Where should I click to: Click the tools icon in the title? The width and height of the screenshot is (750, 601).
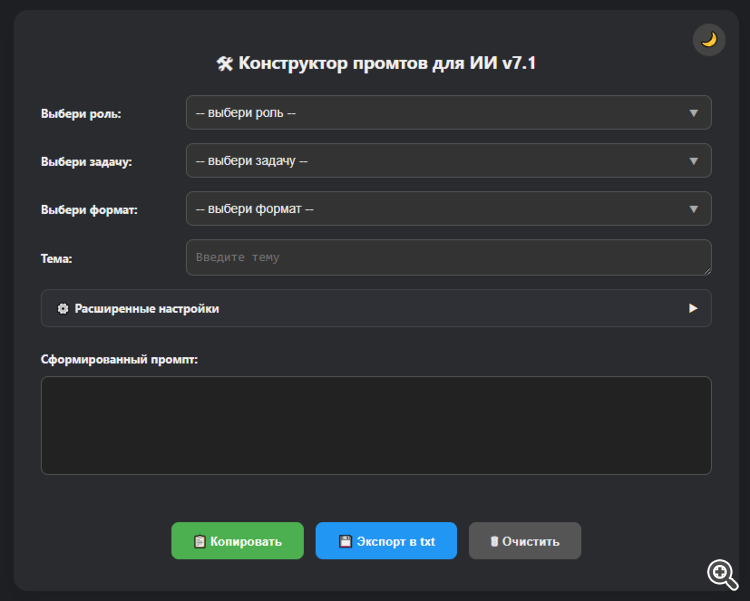[224, 64]
